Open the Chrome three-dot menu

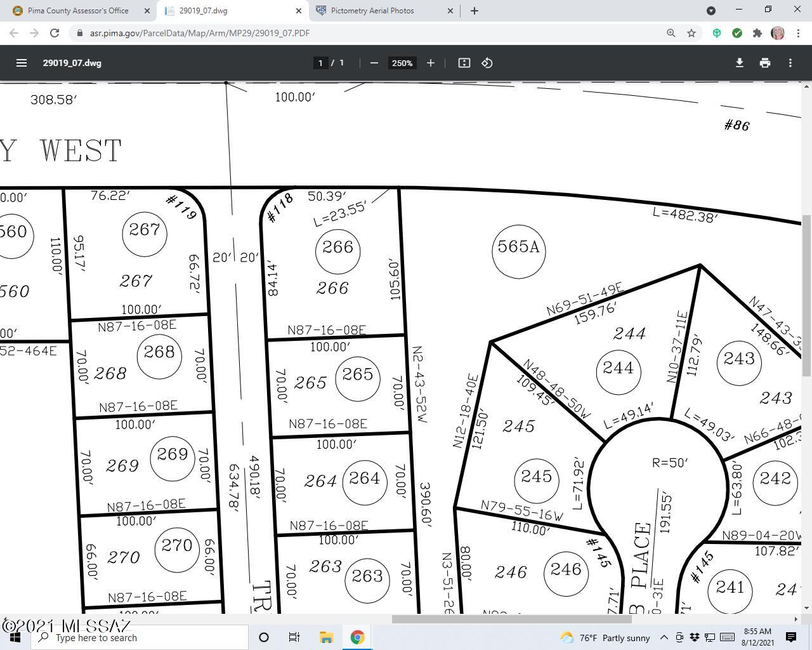coord(798,33)
